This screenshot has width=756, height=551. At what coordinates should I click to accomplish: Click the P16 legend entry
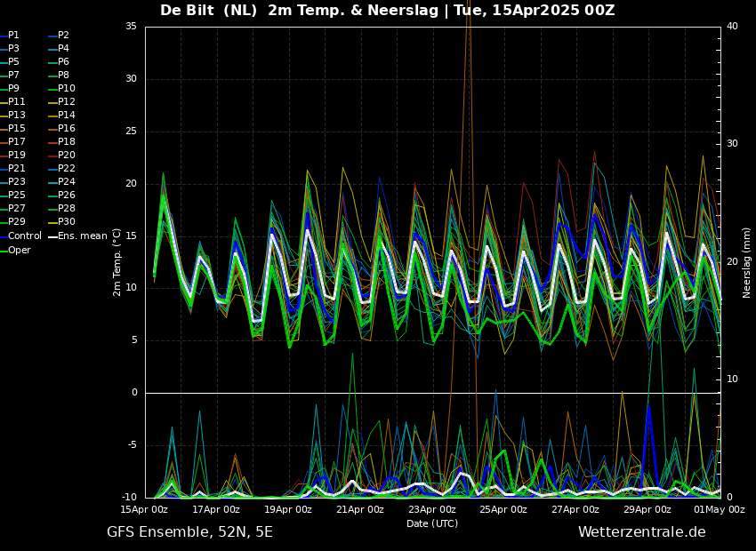pos(67,129)
